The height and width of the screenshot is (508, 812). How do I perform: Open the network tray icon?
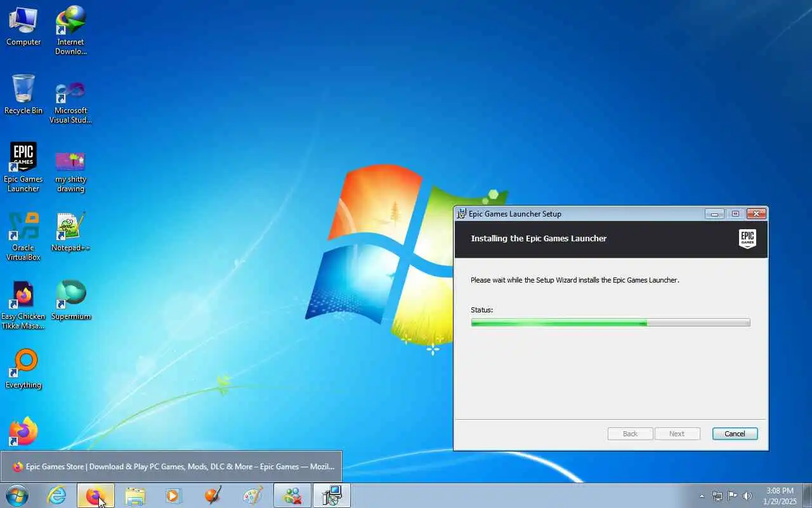pos(717,496)
